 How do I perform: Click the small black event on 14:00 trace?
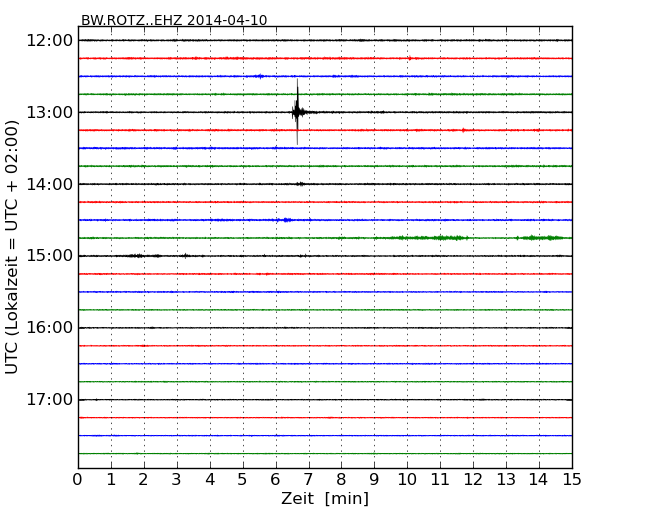tap(300, 184)
